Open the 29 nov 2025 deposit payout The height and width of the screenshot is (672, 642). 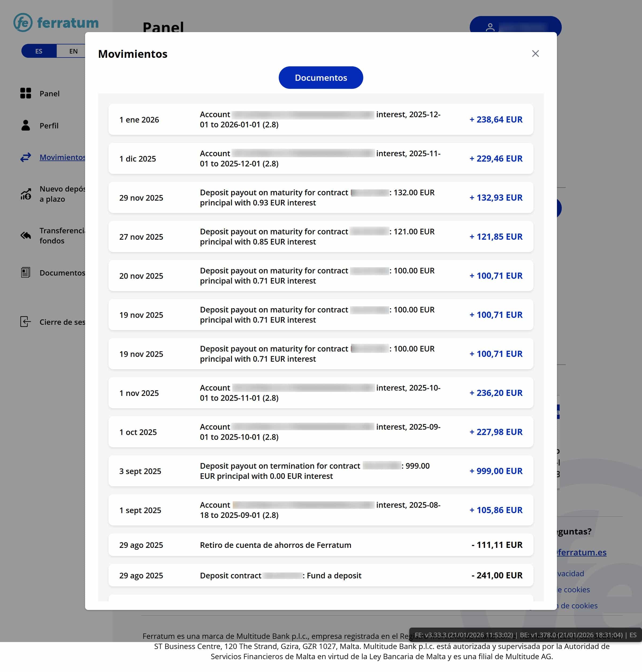pyautogui.click(x=321, y=197)
